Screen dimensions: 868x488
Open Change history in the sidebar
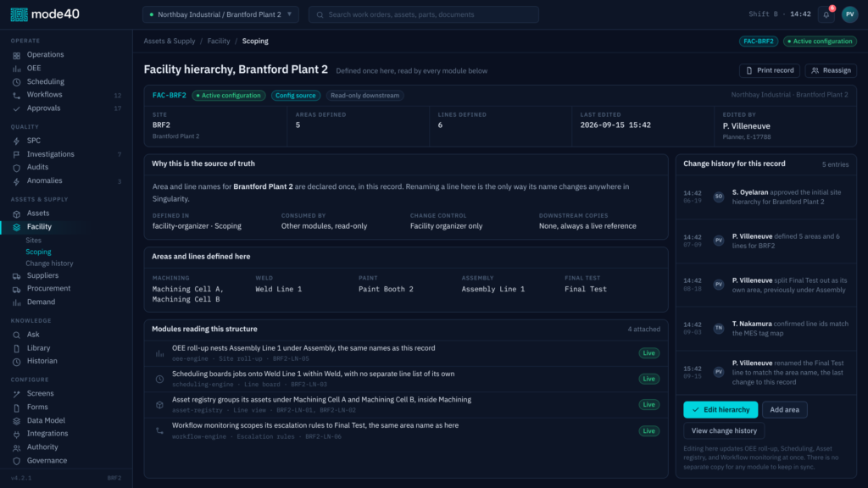tap(49, 263)
